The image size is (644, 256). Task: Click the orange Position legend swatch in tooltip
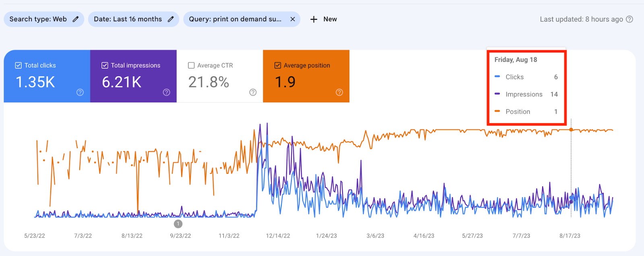[497, 111]
